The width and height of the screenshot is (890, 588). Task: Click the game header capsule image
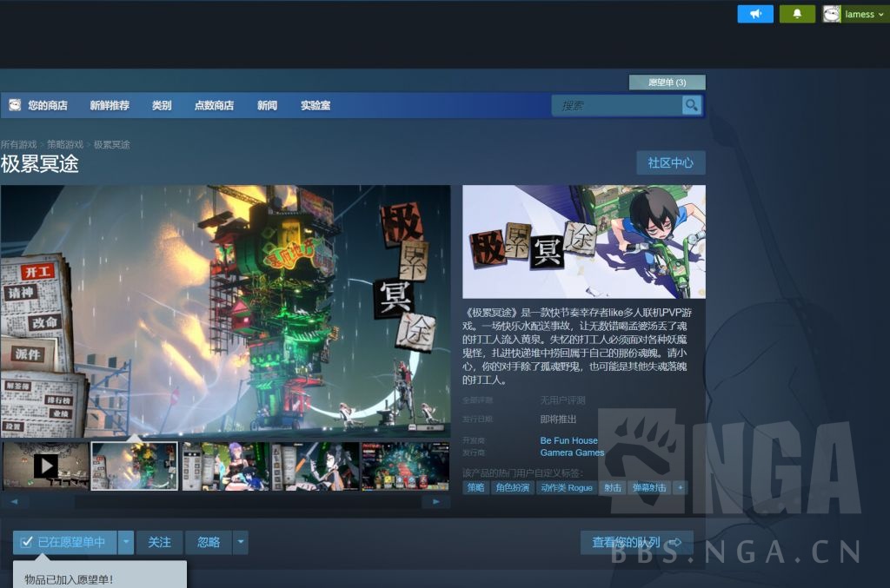tap(584, 241)
